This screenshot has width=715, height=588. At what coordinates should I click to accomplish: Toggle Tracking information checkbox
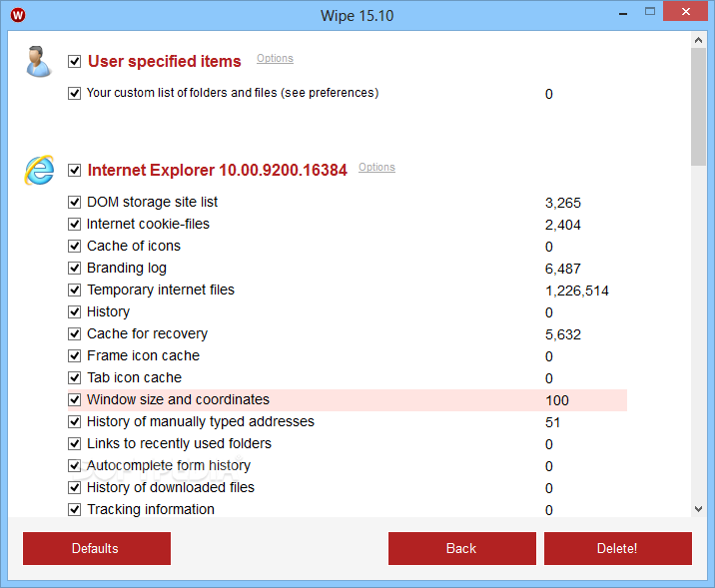(74, 509)
